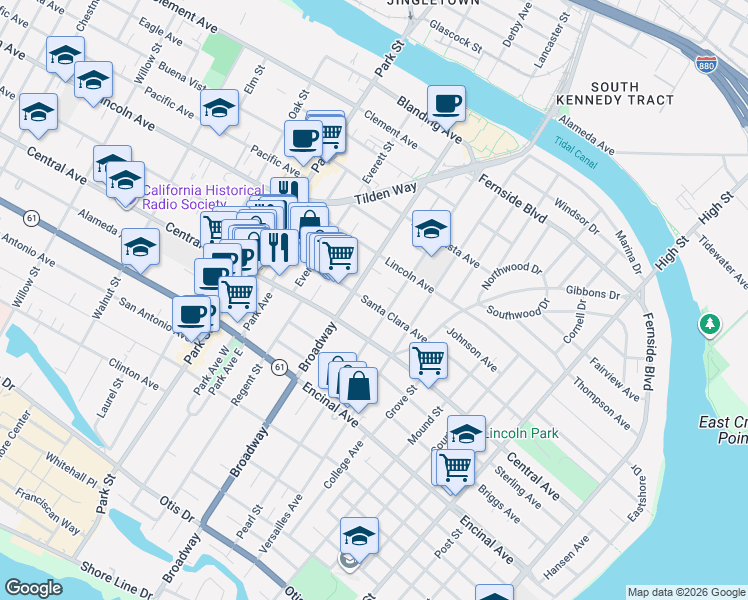The width and height of the screenshot is (748, 600).
Task: Select the Sterling Ave street label
Action: (x=518, y=487)
